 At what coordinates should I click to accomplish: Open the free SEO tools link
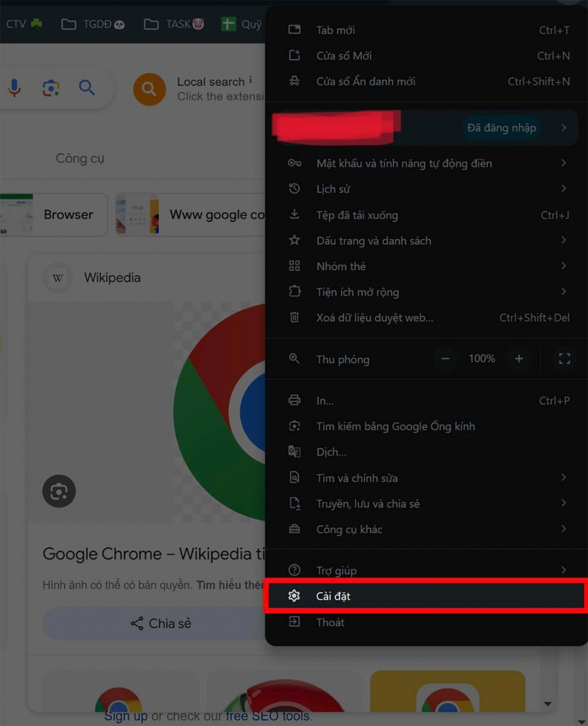pos(268,716)
